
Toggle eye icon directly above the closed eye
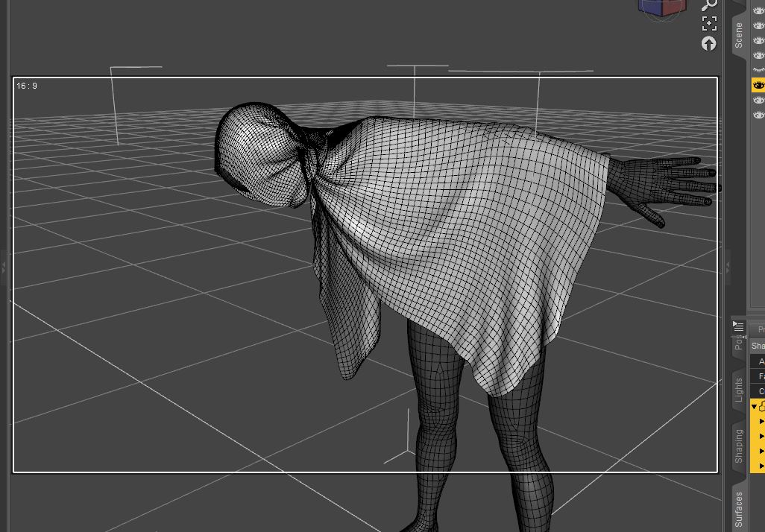758,55
